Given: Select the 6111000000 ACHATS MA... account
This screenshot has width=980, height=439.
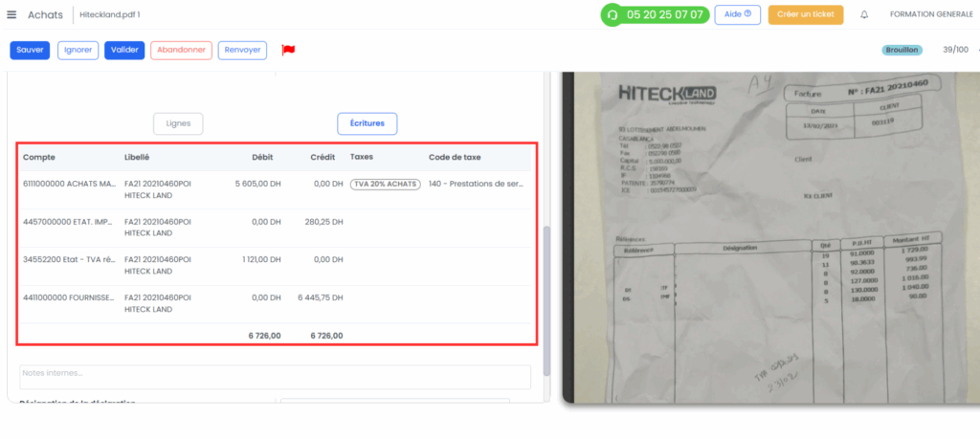Looking at the screenshot, I should 69,185.
